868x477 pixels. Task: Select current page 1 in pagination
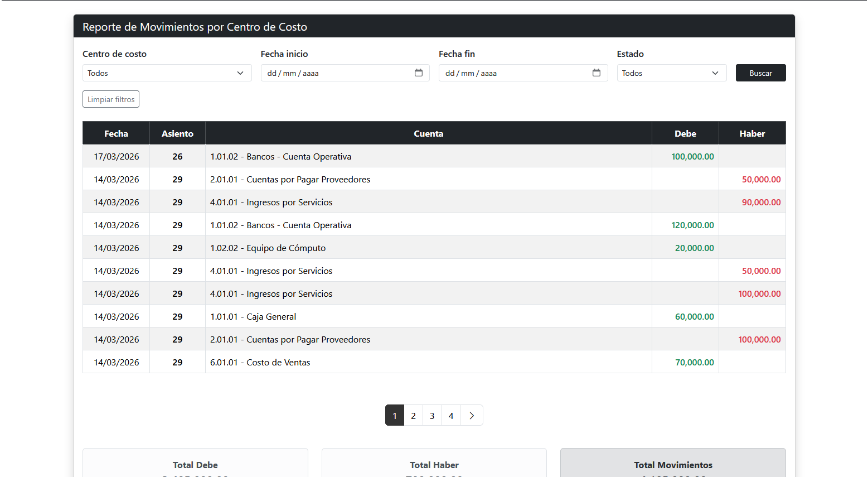pyautogui.click(x=395, y=416)
